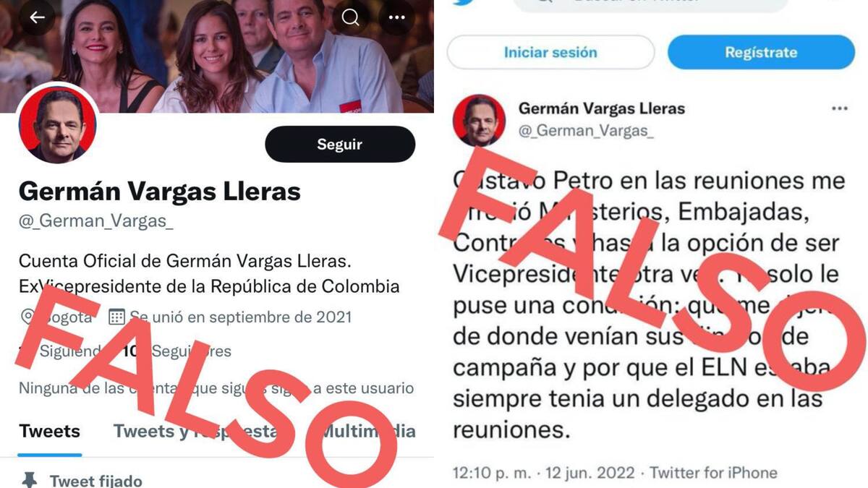
Task: Tap the back arrow on profile header
Action: point(37,18)
